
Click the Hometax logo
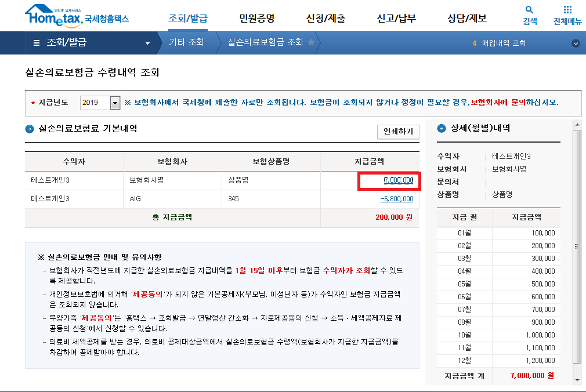76,16
